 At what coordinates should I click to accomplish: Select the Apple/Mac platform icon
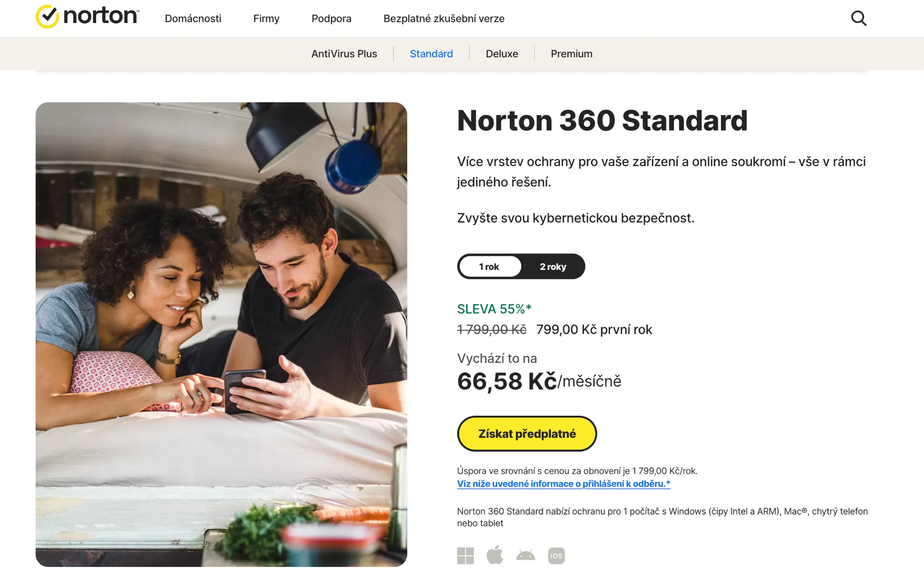click(x=496, y=556)
